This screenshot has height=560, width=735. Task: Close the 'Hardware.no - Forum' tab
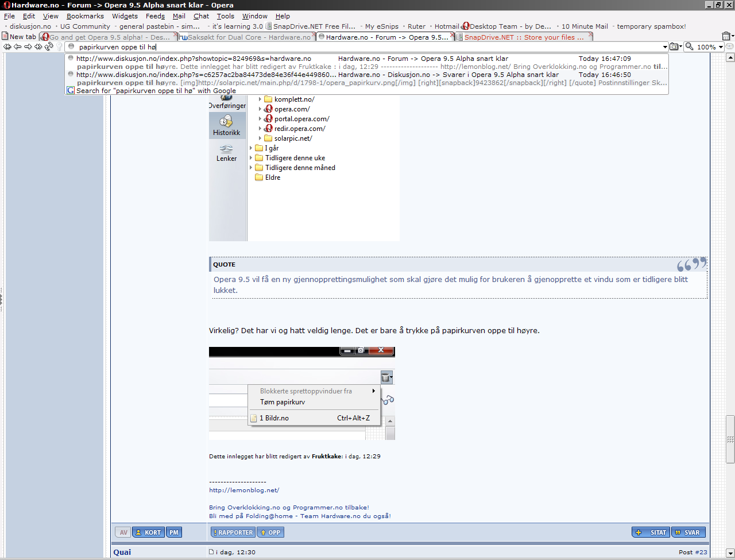pyautogui.click(x=452, y=36)
